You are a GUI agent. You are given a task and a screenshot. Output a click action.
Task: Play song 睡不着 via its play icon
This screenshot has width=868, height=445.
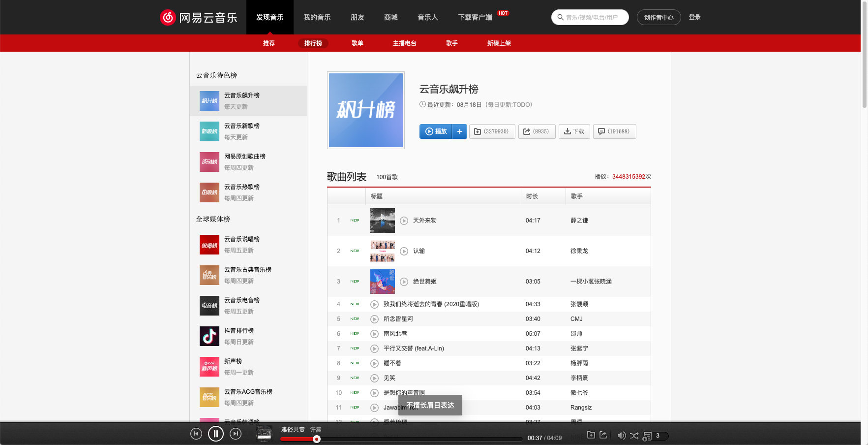pyautogui.click(x=374, y=363)
